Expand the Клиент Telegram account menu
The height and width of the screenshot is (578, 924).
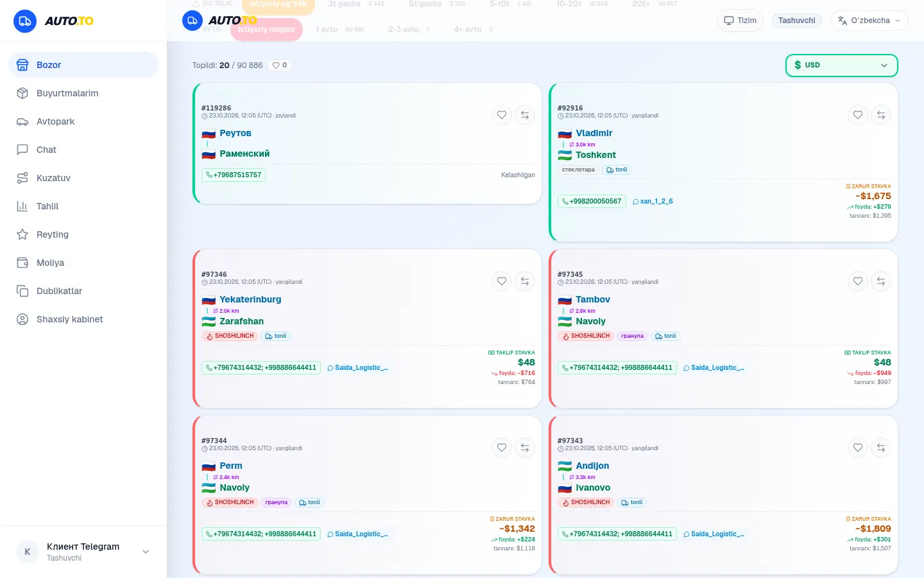(x=83, y=552)
